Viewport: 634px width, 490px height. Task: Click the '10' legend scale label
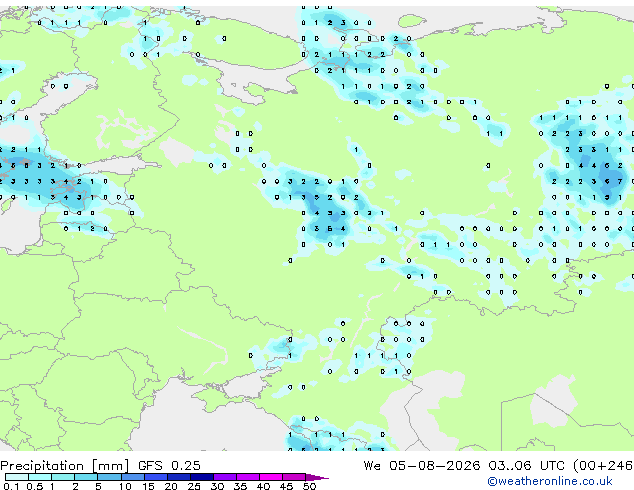(x=125, y=486)
